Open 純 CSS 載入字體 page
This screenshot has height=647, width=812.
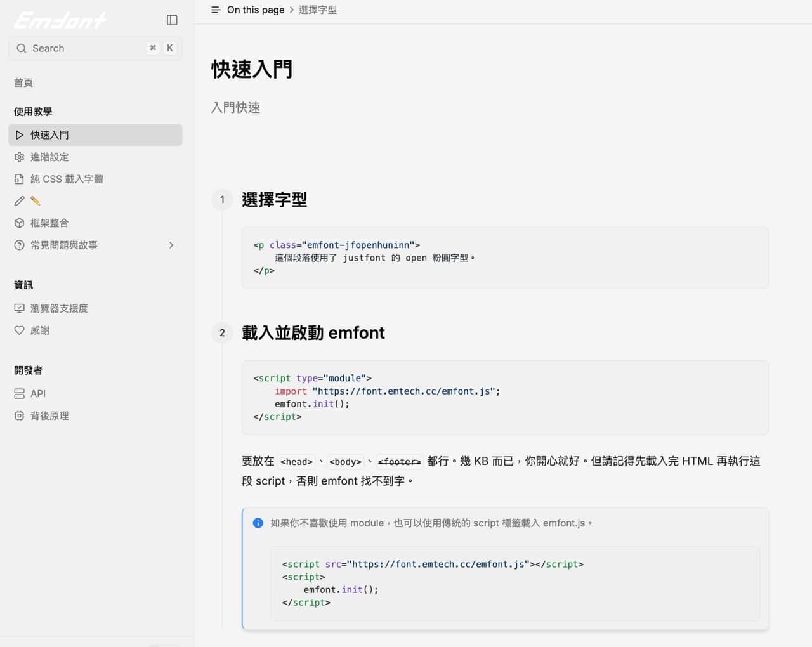click(x=95, y=179)
